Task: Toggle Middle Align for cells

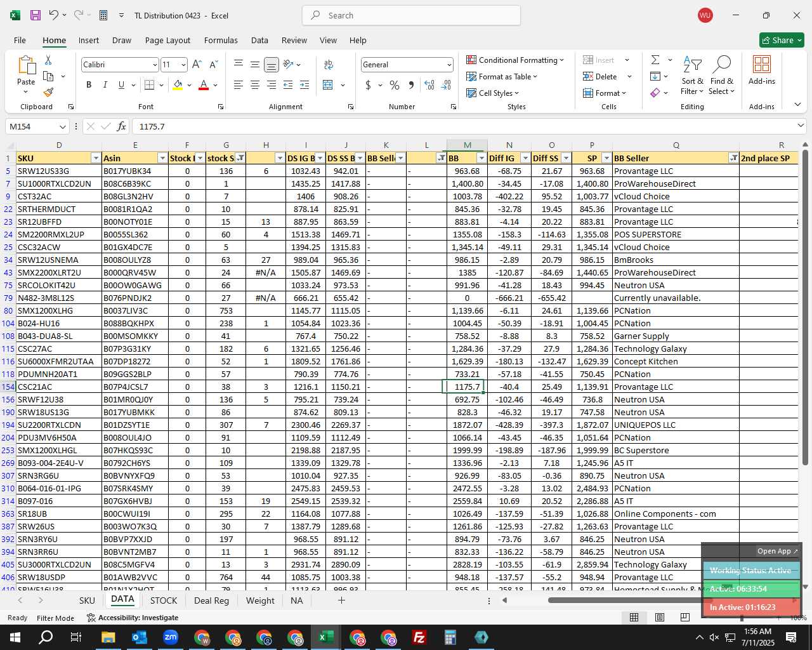Action: (x=254, y=65)
